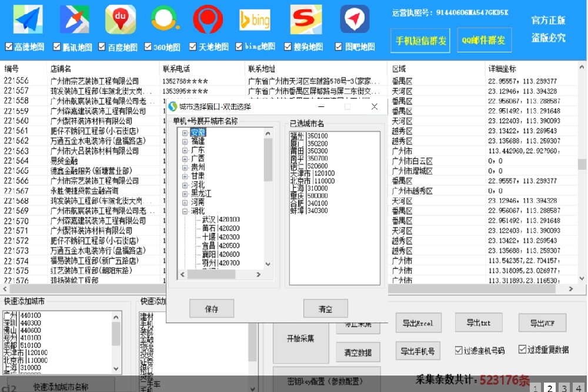
Task: Click the 清空数据 button
Action: [358, 353]
